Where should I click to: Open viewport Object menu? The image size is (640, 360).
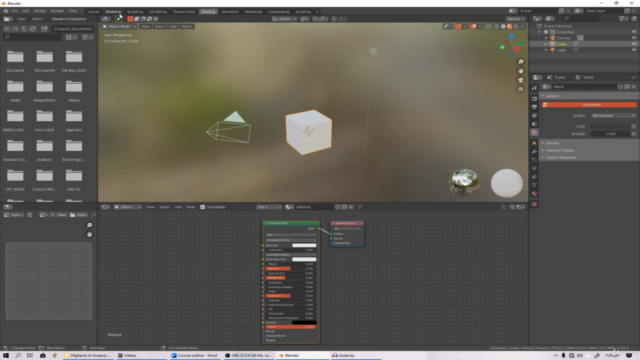[x=187, y=27]
